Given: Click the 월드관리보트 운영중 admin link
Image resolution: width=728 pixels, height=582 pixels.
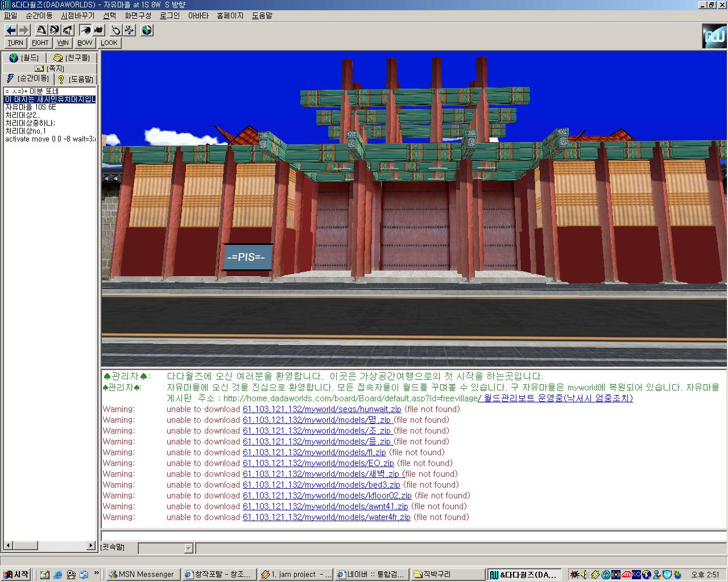Looking at the screenshot, I should [555, 398].
